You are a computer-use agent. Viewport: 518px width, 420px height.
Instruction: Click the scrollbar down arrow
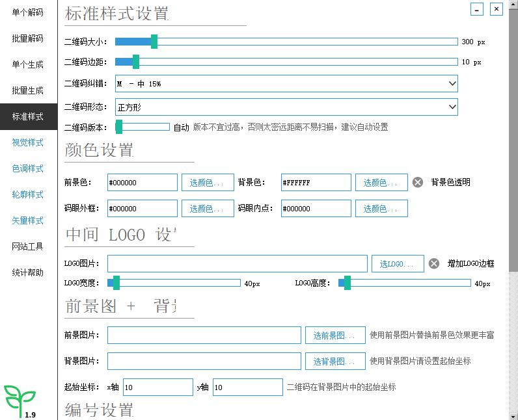pyautogui.click(x=513, y=416)
